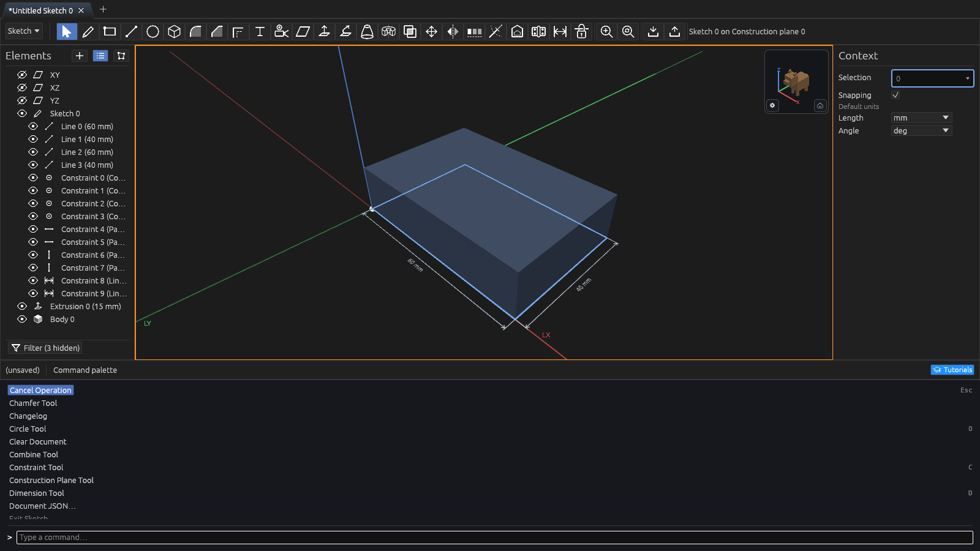Click the Command palette label

[85, 370]
